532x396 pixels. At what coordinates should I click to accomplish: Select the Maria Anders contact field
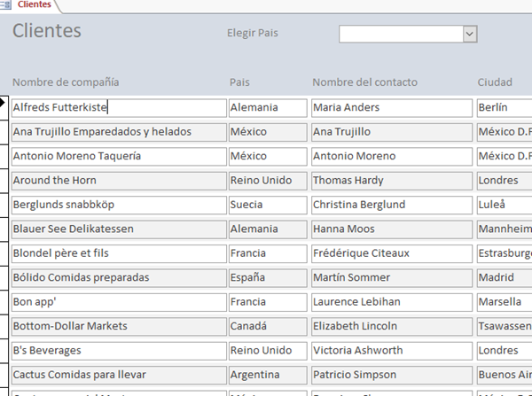click(391, 108)
